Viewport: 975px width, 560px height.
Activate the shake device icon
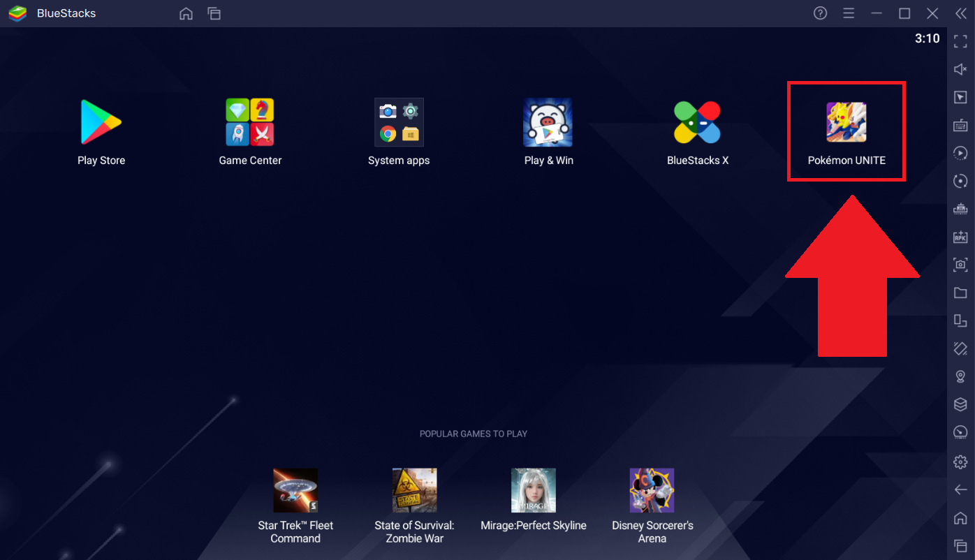[x=960, y=348]
